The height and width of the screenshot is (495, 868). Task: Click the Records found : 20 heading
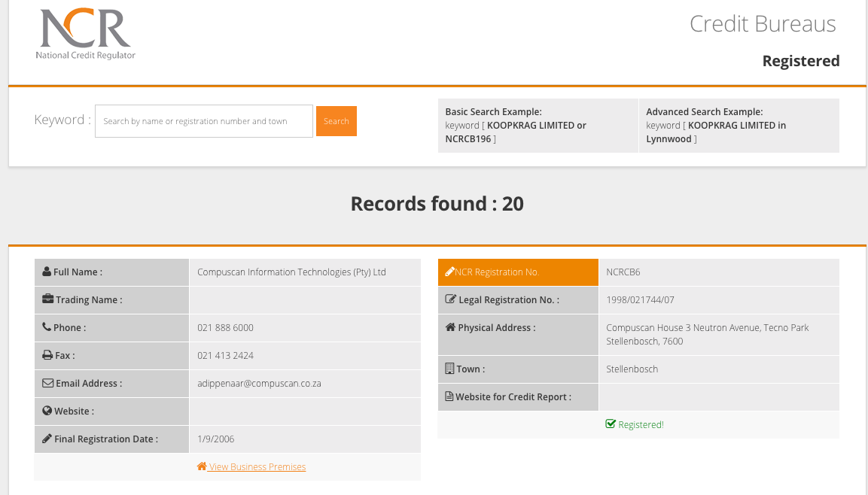click(437, 204)
